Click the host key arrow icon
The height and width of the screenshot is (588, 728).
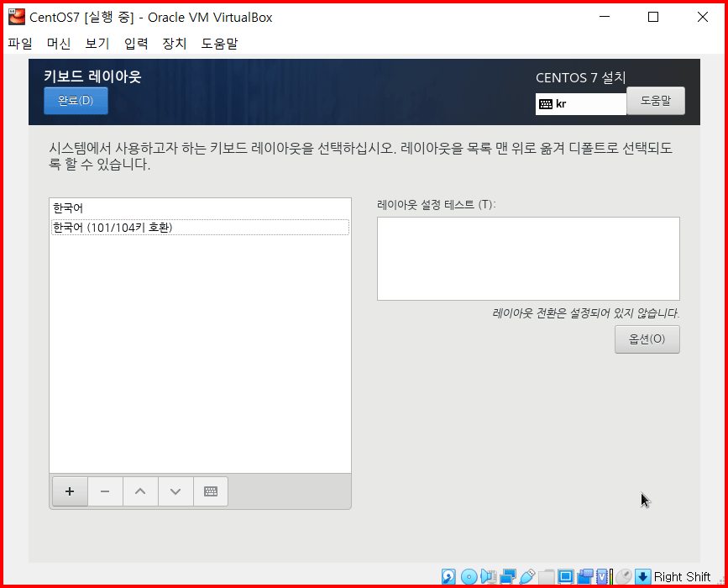pyautogui.click(x=642, y=577)
